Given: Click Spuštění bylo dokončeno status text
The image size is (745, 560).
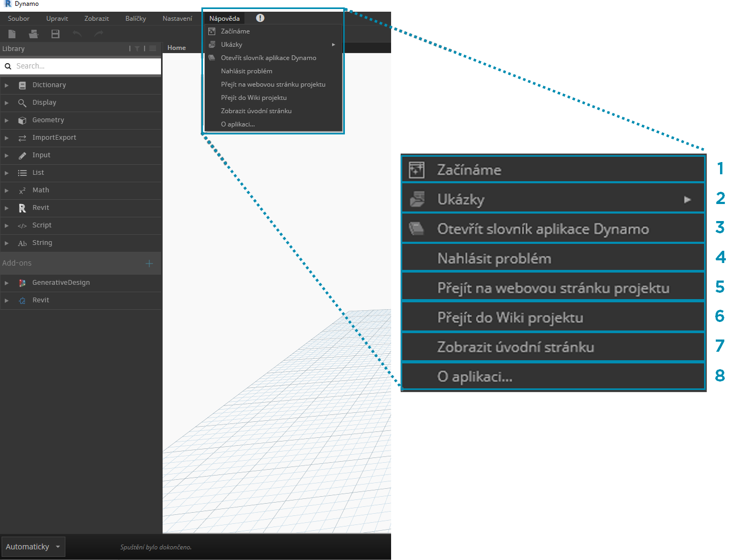Looking at the screenshot, I should click(x=156, y=547).
